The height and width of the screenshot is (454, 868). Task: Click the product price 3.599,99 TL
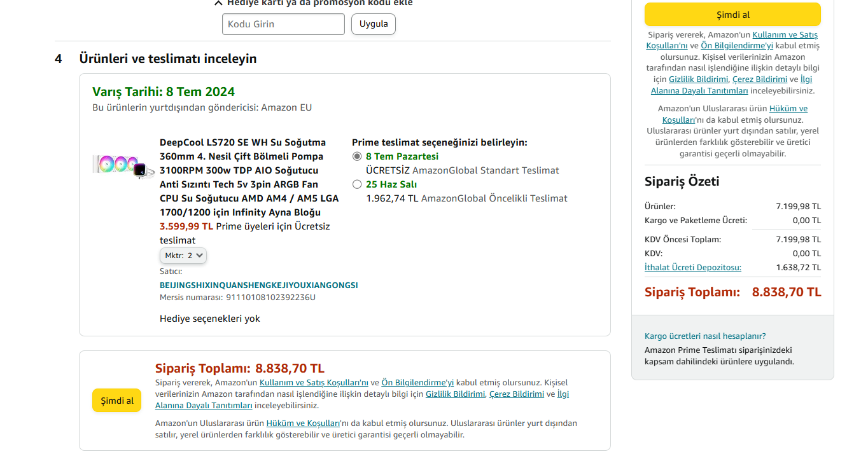click(x=186, y=226)
